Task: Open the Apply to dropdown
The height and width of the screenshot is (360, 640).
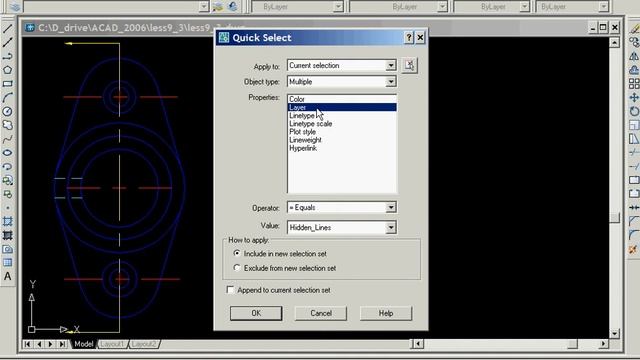Action: pos(391,65)
